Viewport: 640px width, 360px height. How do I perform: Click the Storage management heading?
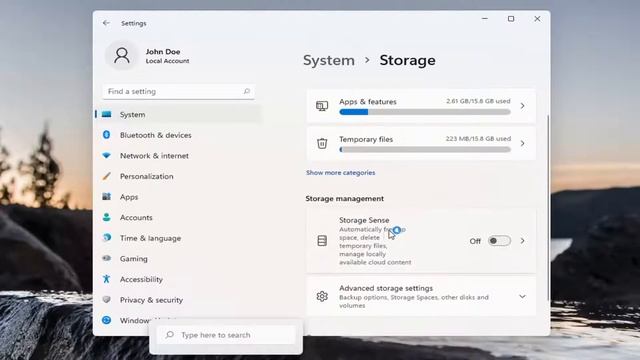click(x=344, y=198)
